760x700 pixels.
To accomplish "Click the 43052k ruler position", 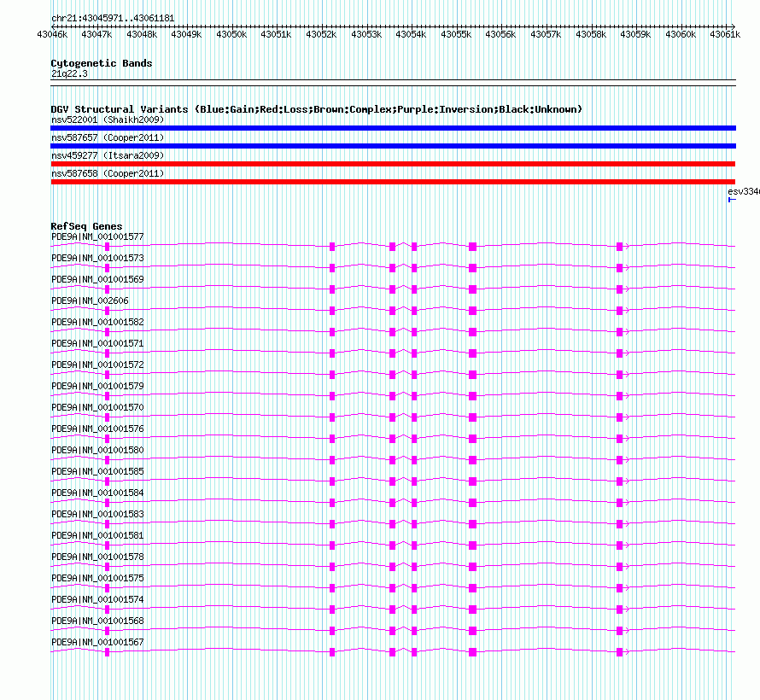I will pyautogui.click(x=321, y=34).
